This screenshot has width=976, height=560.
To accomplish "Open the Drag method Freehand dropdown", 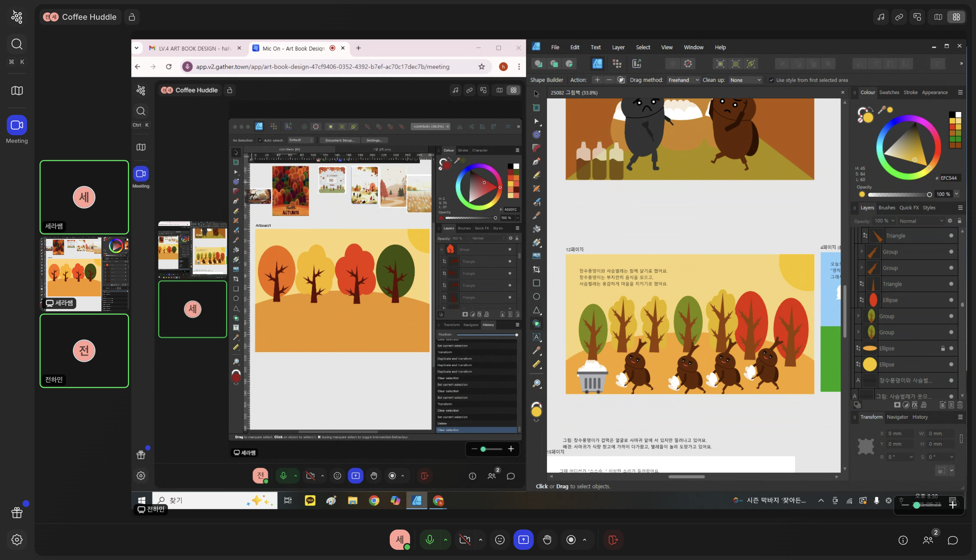I will 683,80.
